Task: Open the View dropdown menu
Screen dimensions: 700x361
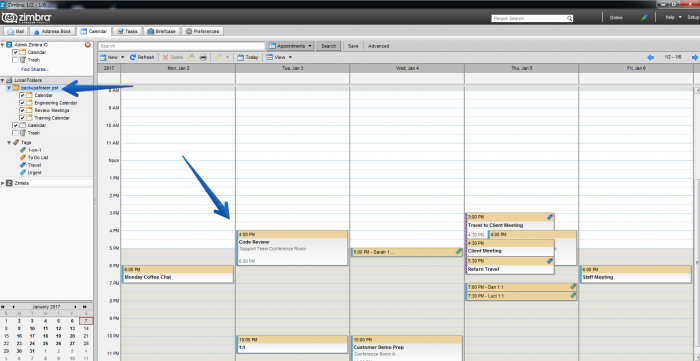Action: pyautogui.click(x=279, y=57)
